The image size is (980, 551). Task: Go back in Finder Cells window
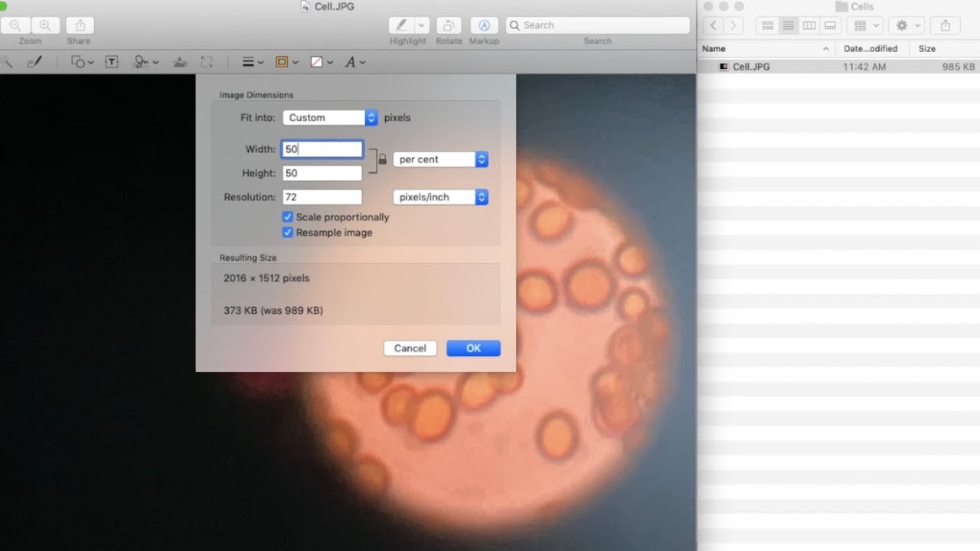coord(714,25)
